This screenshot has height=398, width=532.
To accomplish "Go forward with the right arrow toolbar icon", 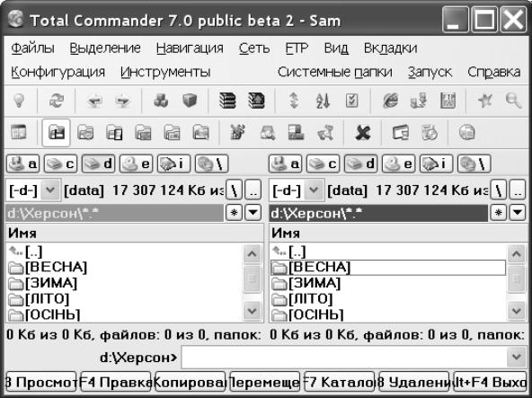I will [122, 101].
